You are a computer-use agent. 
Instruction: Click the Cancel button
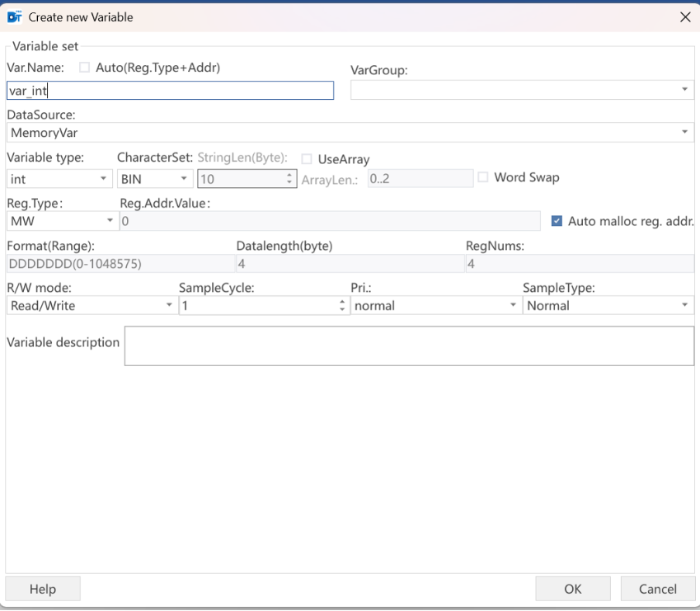pyautogui.click(x=658, y=589)
